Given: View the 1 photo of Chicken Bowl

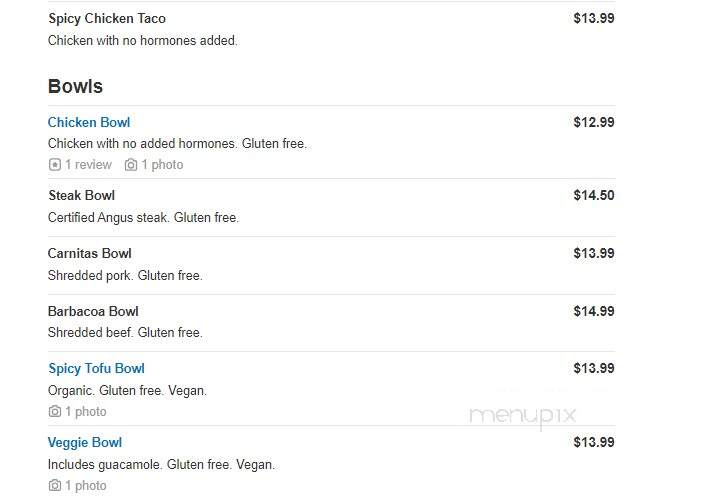Looking at the screenshot, I should 162,165.
